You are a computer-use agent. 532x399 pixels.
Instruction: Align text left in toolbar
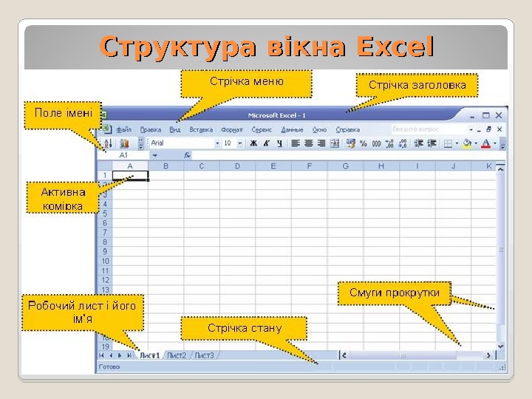[x=296, y=143]
